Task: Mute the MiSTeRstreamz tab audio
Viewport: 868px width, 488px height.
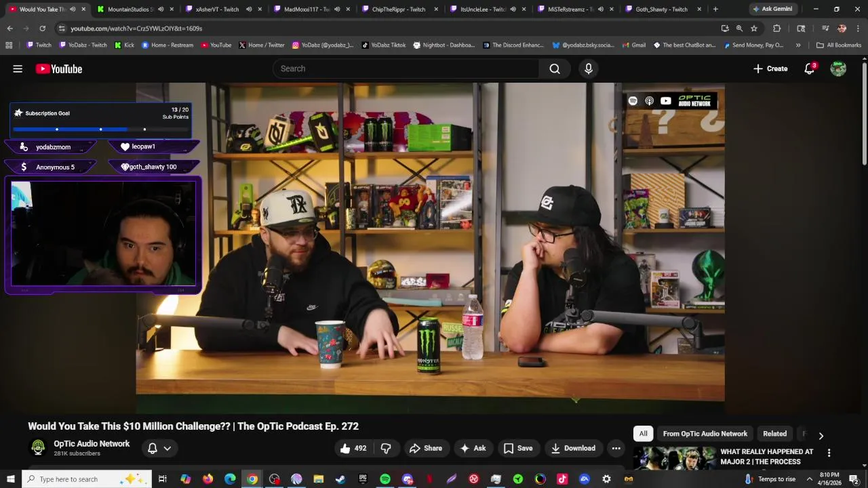Action: tap(601, 9)
